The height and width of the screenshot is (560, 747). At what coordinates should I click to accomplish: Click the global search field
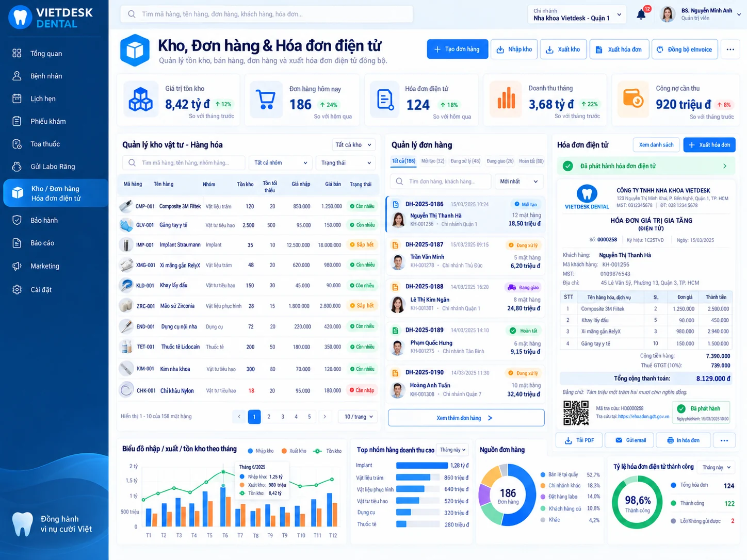[x=267, y=14]
